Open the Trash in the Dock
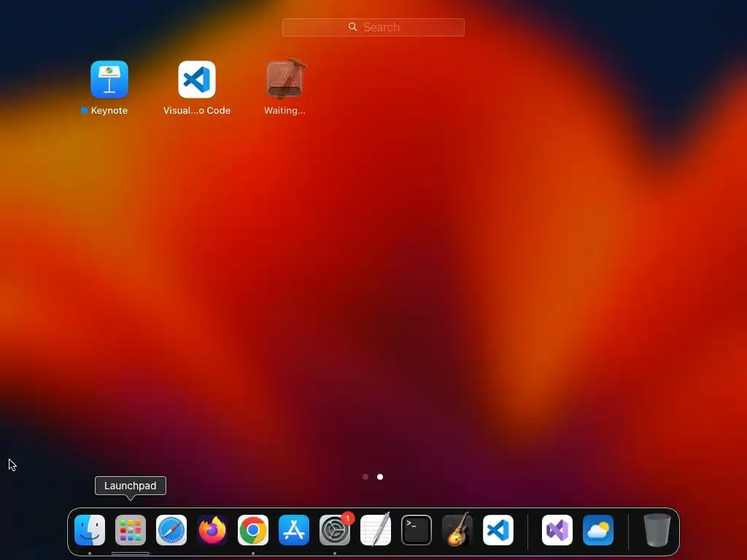Viewport: 747px width, 560px height. pos(657,530)
